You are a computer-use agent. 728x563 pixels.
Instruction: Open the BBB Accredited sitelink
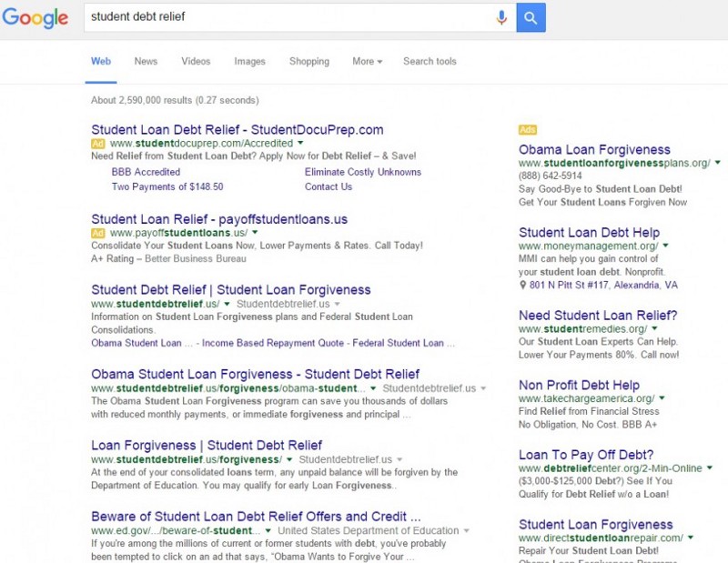click(146, 172)
